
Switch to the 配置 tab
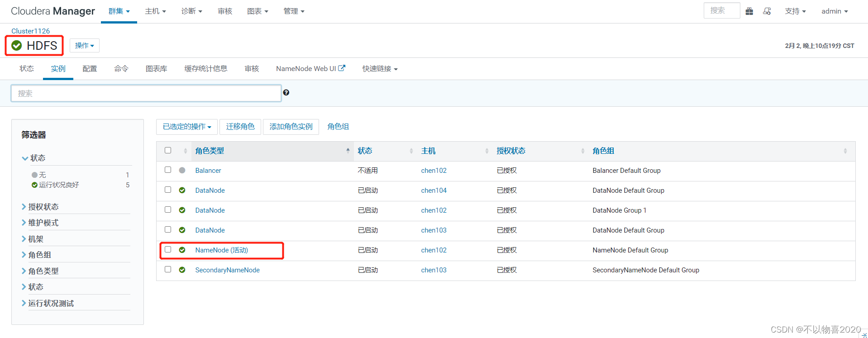click(x=90, y=69)
